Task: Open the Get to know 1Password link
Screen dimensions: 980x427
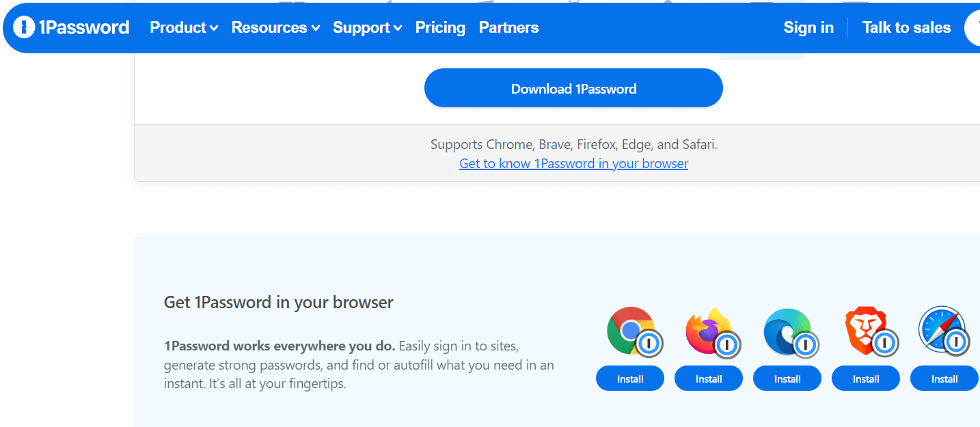Action: pyautogui.click(x=573, y=163)
